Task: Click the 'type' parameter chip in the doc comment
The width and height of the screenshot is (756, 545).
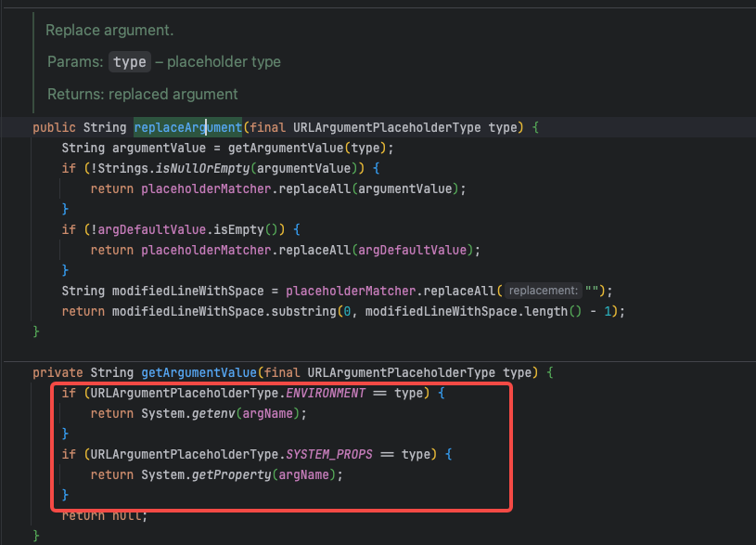Action: click(x=130, y=62)
